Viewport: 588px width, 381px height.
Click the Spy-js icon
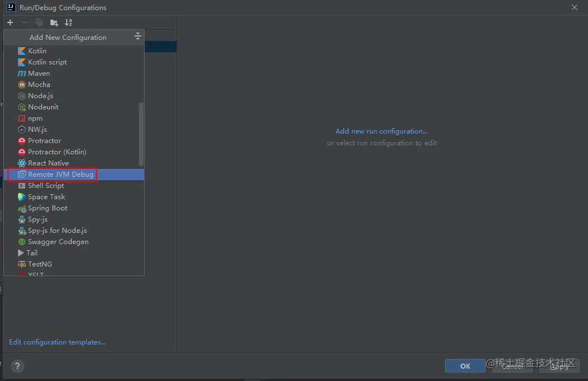[22, 219]
